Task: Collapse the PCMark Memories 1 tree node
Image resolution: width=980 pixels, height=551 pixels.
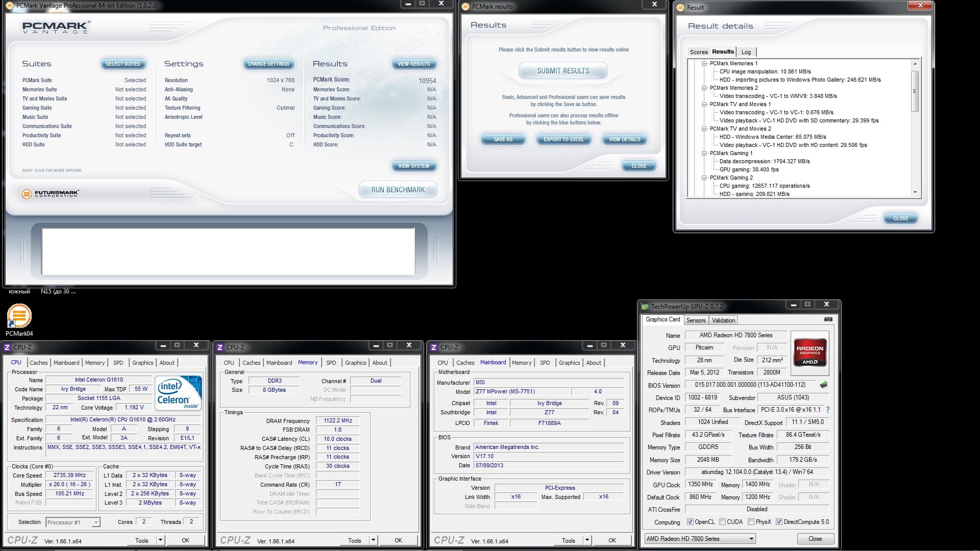Action: point(704,64)
